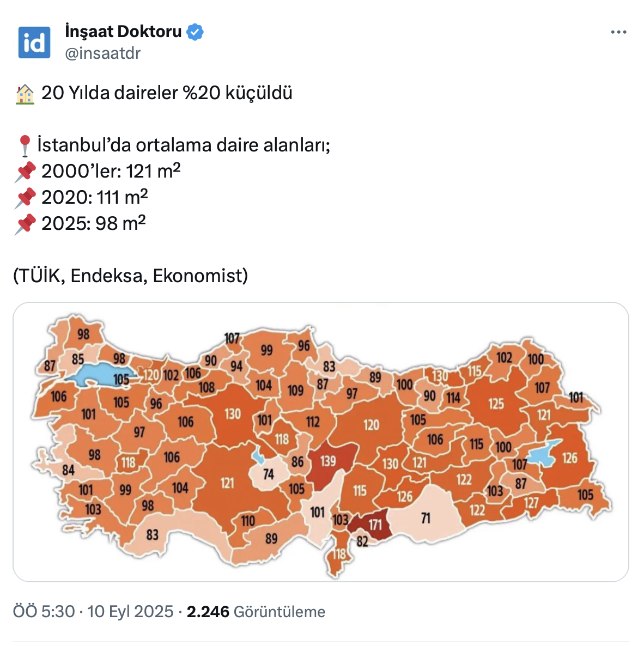Click the blue lake beside region 126
644x646 pixels.
[x=546, y=452]
